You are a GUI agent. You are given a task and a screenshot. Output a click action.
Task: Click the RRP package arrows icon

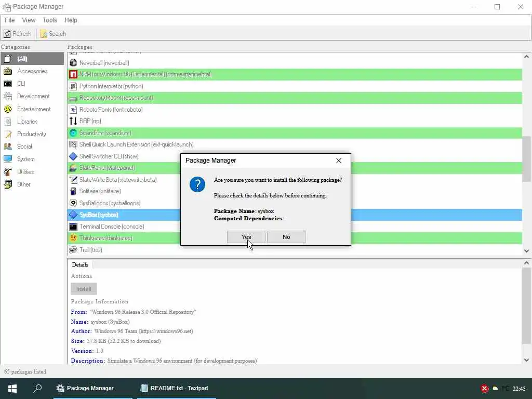[x=73, y=121]
